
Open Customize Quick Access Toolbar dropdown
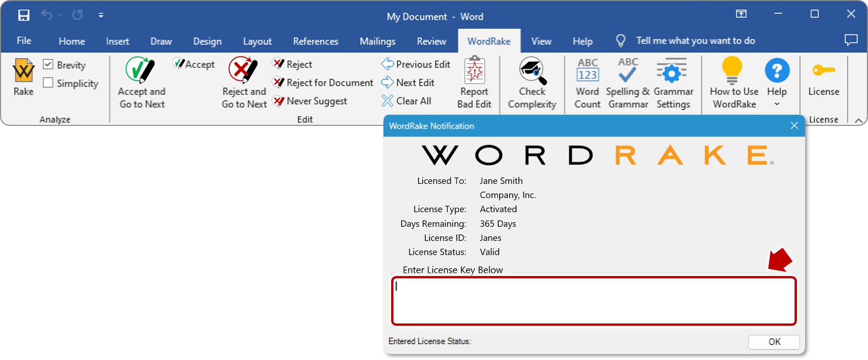[x=101, y=15]
